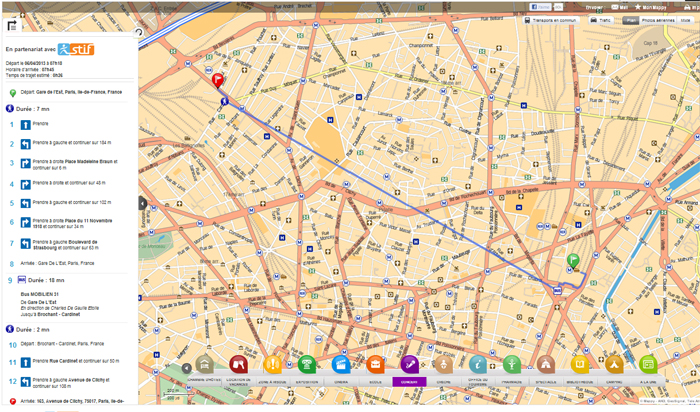Click the red destination flag marker on map
700x412 pixels.
coord(219,79)
